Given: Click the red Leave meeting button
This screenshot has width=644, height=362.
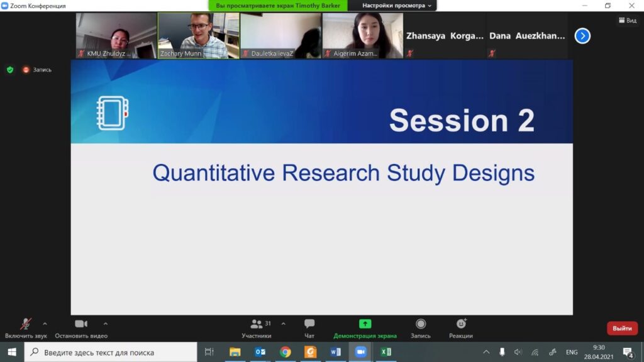Looking at the screenshot, I should click(622, 328).
